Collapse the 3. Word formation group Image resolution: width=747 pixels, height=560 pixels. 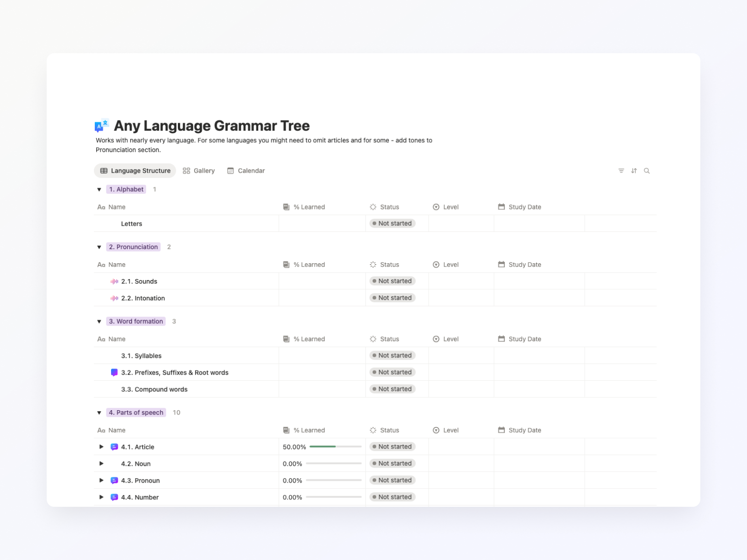99,322
